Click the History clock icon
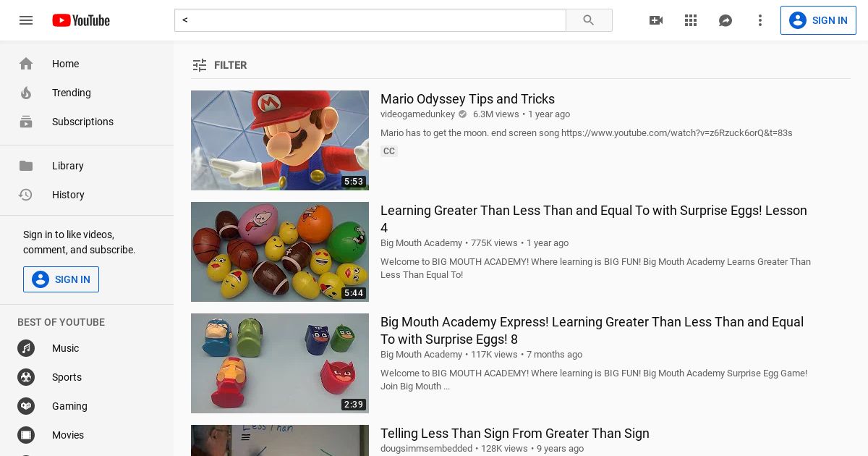 (x=26, y=195)
